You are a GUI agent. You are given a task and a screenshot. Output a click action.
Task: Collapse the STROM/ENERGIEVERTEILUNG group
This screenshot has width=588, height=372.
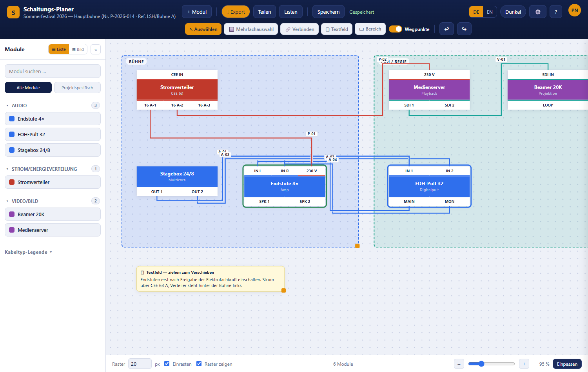point(53,169)
